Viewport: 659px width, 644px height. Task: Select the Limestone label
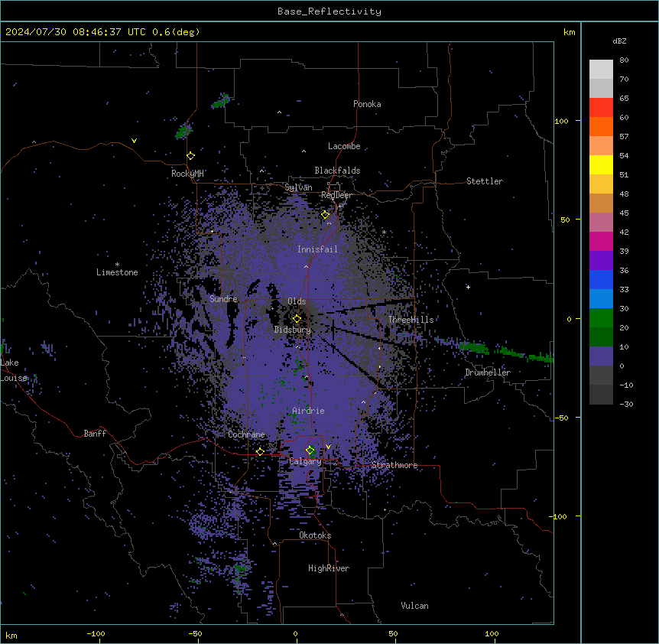(x=117, y=272)
